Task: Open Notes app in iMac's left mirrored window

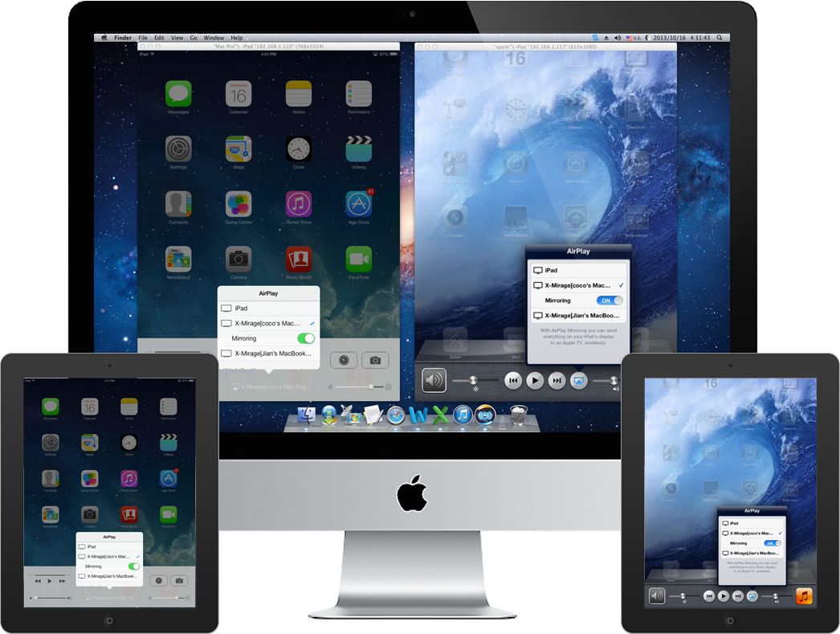Action: point(299,94)
